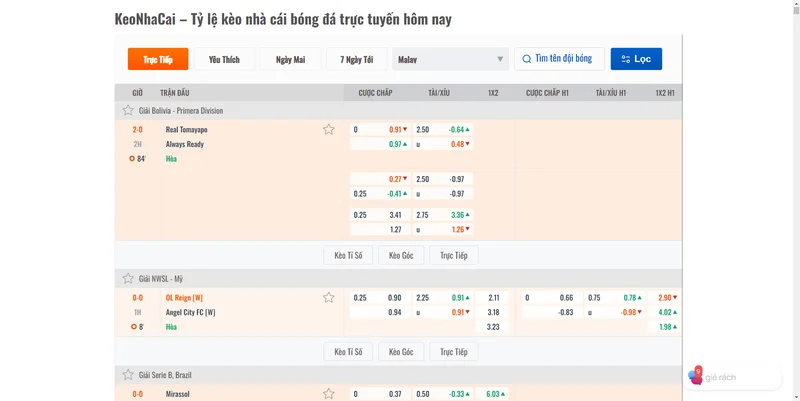Open Kèo Góc for OL Reign match
800x401 pixels.
401,352
